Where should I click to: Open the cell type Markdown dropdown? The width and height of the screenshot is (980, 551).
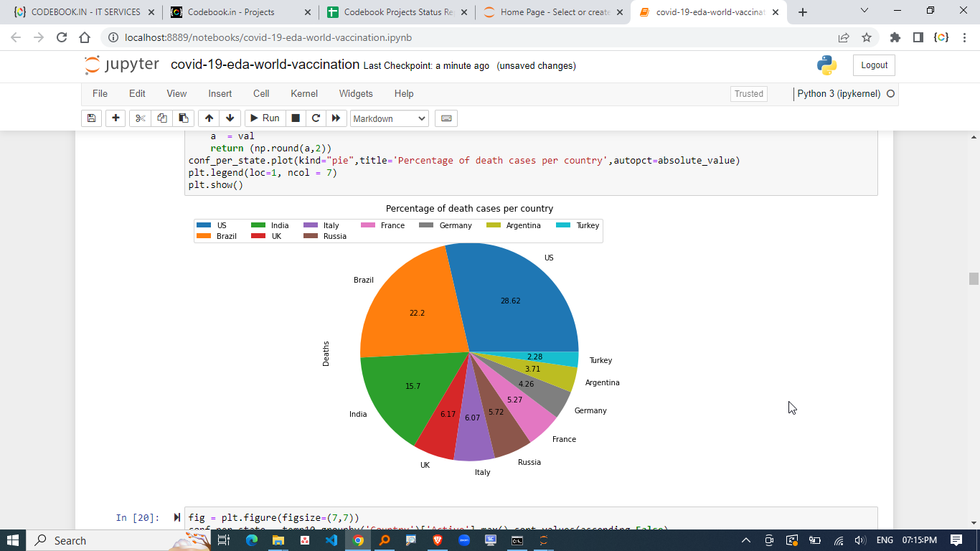coord(390,118)
